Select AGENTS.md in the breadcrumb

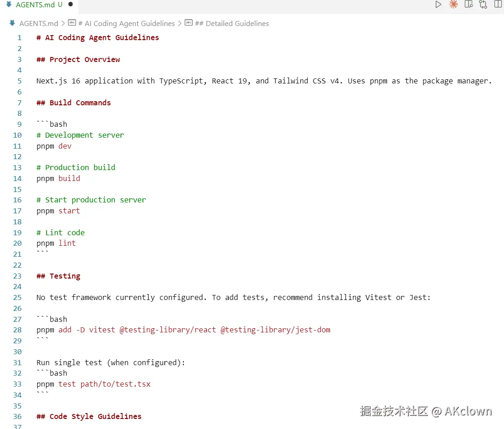coord(39,23)
